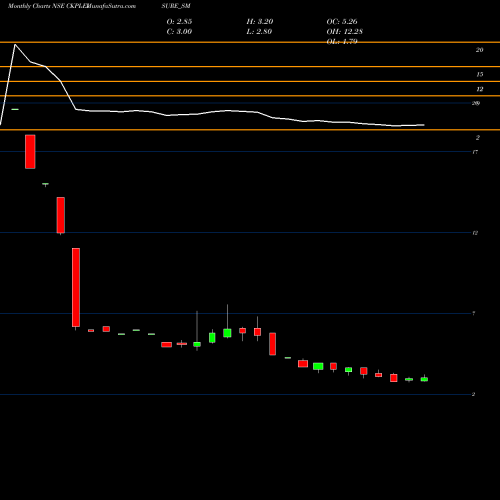Select the close price value C: 3.00
Viewport: 500px width, 500px height.
pos(179,32)
